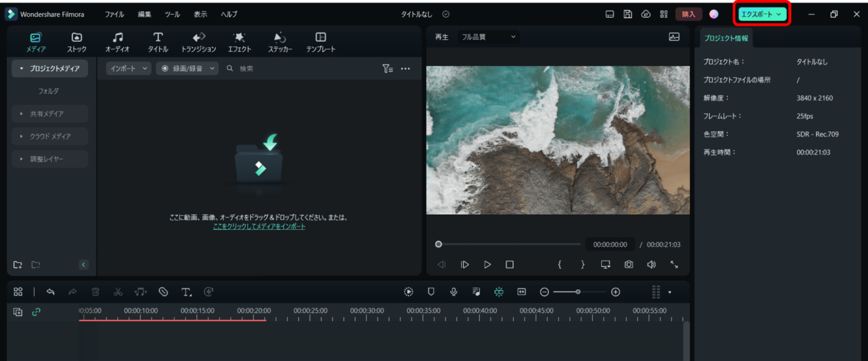Viewport: 868px width, 361px height.
Task: Expand the 録画/録音 recording dropdown
Action: coord(187,68)
